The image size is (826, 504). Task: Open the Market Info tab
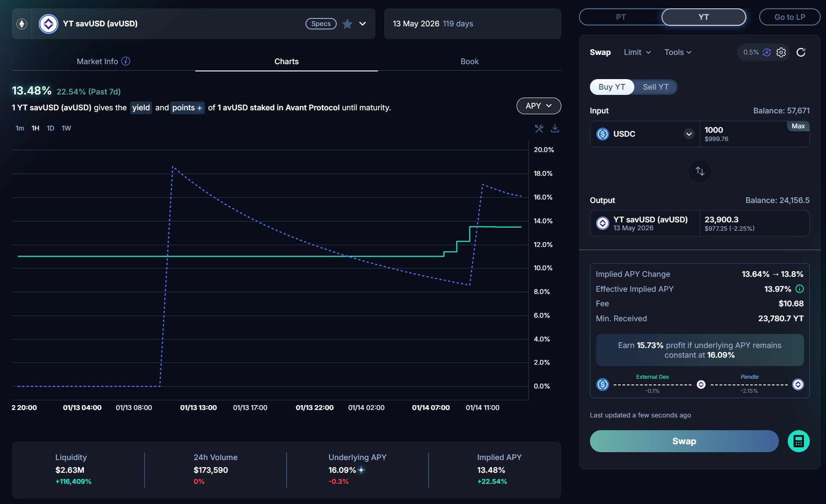pyautogui.click(x=98, y=62)
